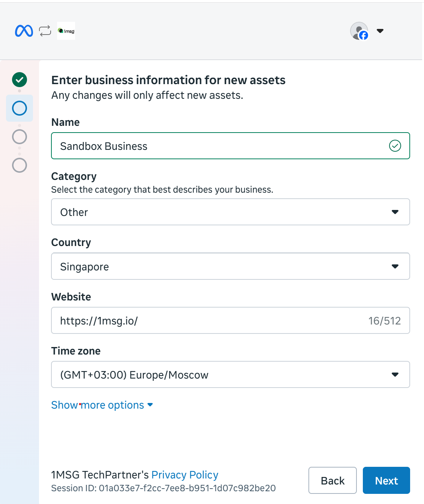Click the Category dropdown caret arrow
This screenshot has width=424, height=504.
coord(395,212)
